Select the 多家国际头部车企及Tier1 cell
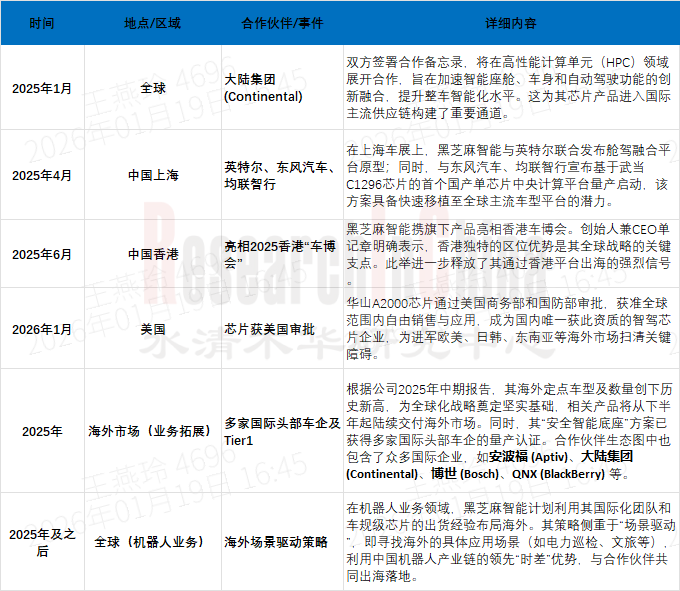The height and width of the screenshot is (591, 680). coord(276,431)
